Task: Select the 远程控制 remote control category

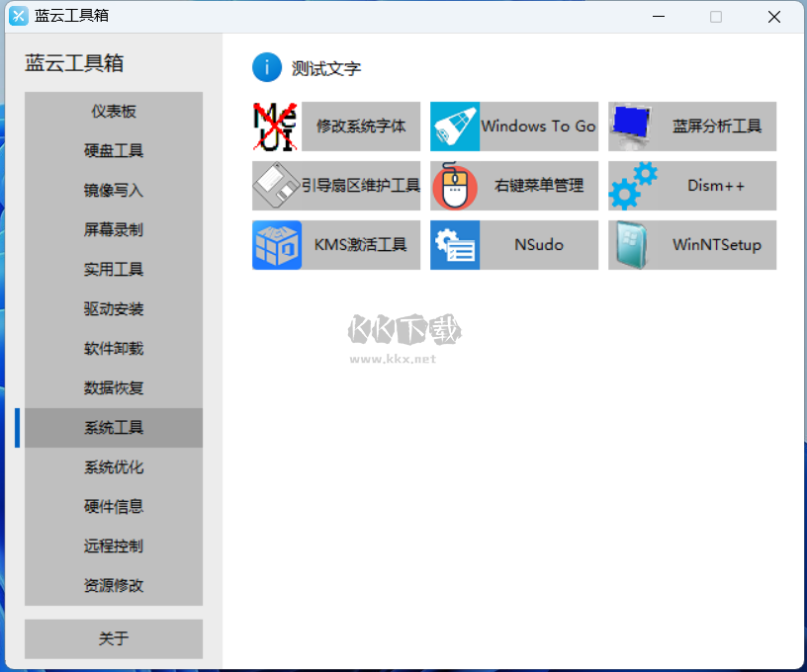Action: point(113,546)
